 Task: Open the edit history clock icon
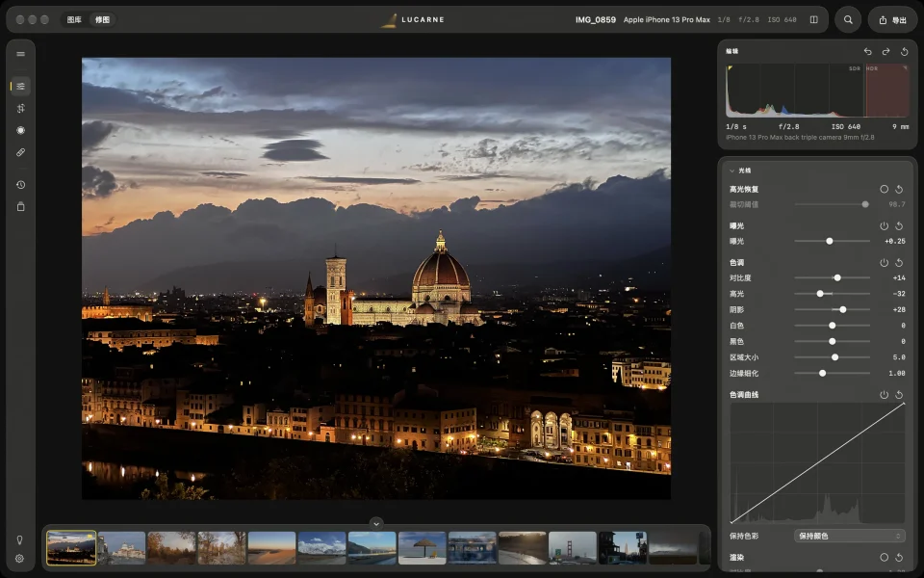(x=20, y=185)
